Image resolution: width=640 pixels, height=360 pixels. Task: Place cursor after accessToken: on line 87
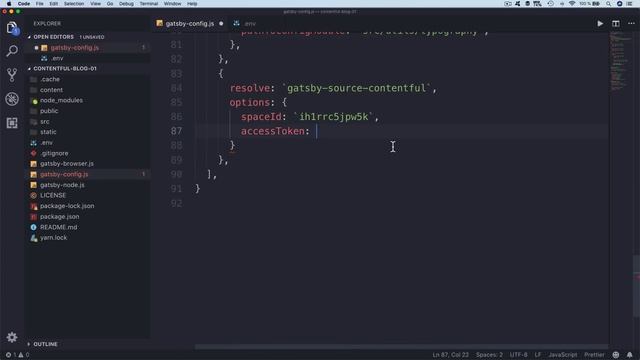(x=316, y=131)
